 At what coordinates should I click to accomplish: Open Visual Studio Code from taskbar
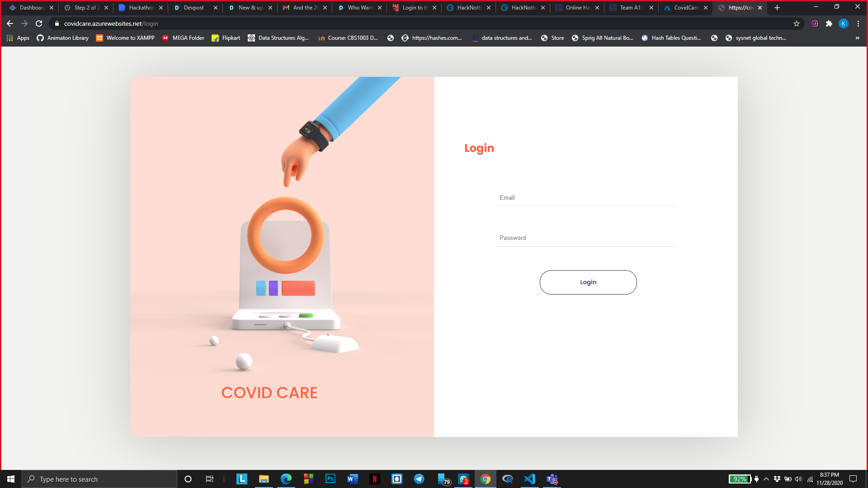(529, 479)
